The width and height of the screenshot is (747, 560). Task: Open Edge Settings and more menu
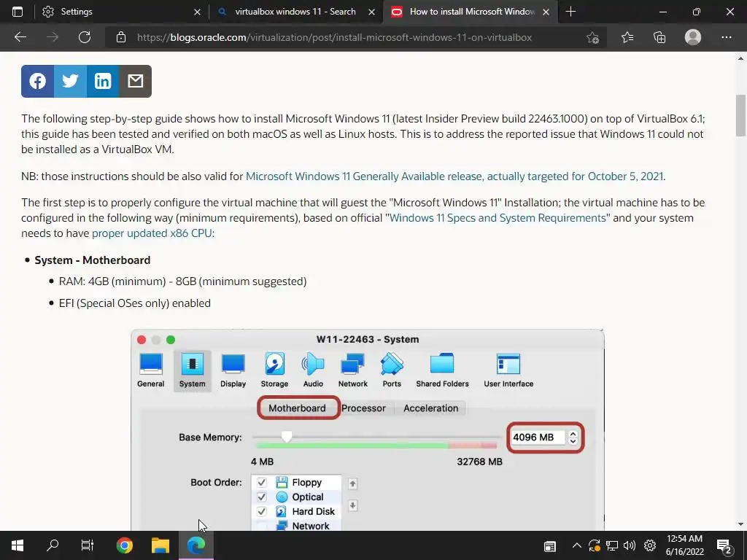pos(726,37)
